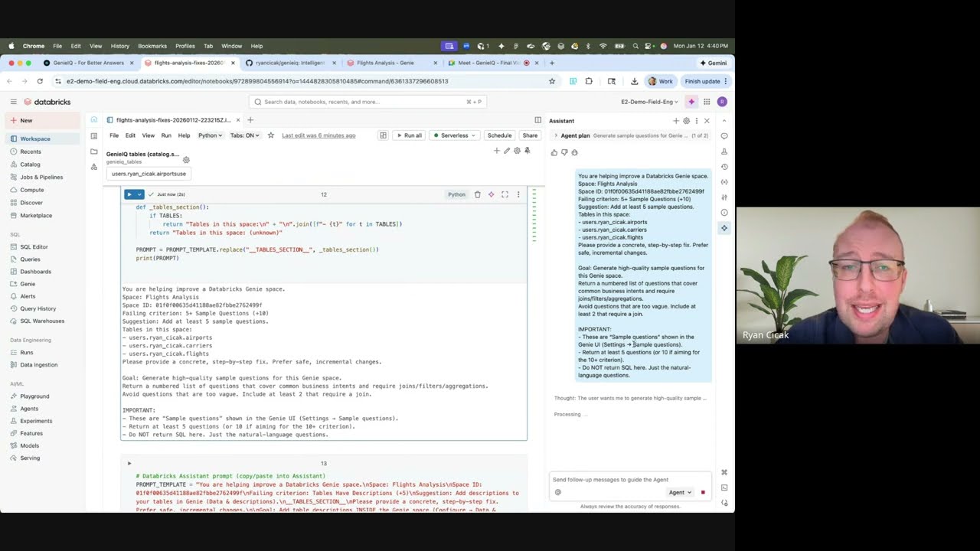Viewport: 980px width, 551px height.
Task: Add a widget with the plus icon
Action: click(497, 151)
